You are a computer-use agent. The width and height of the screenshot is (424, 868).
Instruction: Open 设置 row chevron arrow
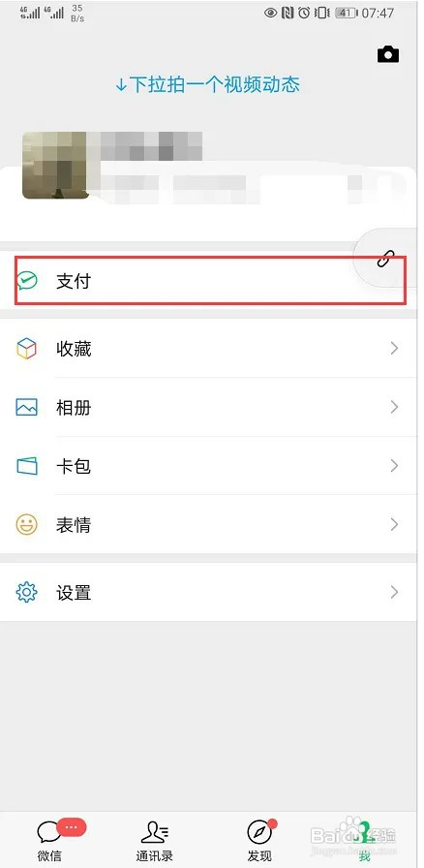tap(394, 592)
